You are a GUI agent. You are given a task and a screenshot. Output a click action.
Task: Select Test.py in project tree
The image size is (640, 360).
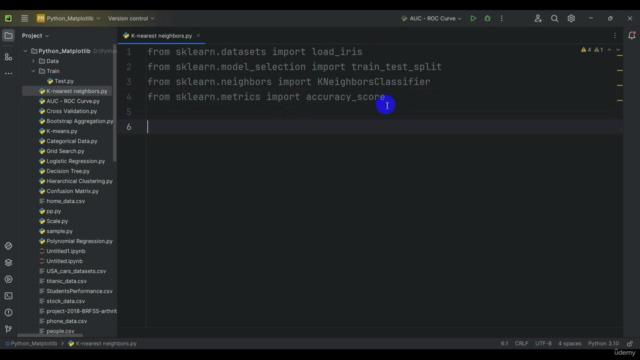point(64,81)
